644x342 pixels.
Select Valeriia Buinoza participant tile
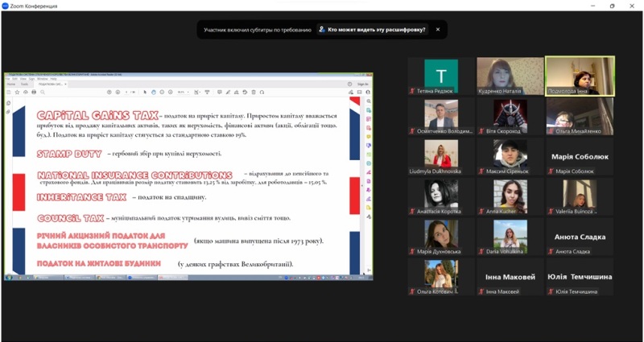tap(580, 196)
